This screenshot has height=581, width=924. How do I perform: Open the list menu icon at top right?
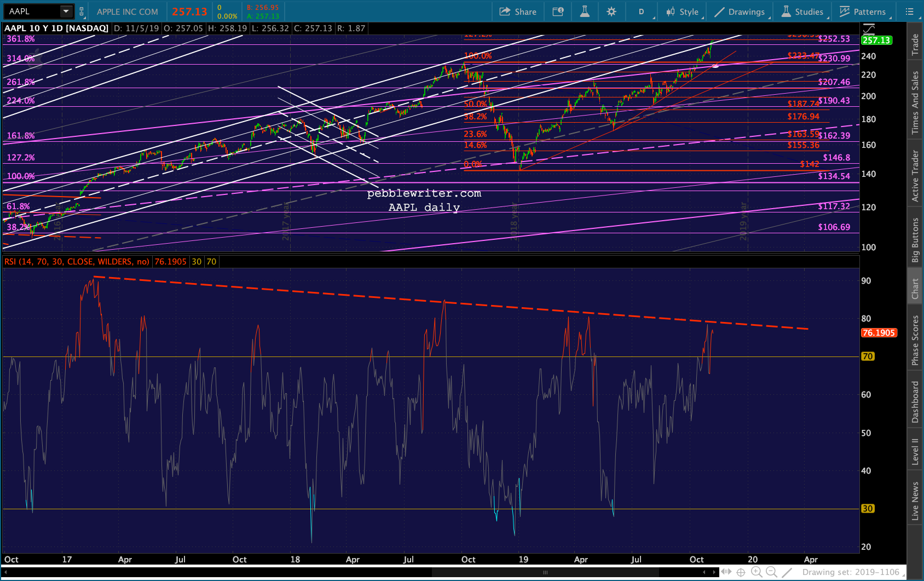pos(910,11)
